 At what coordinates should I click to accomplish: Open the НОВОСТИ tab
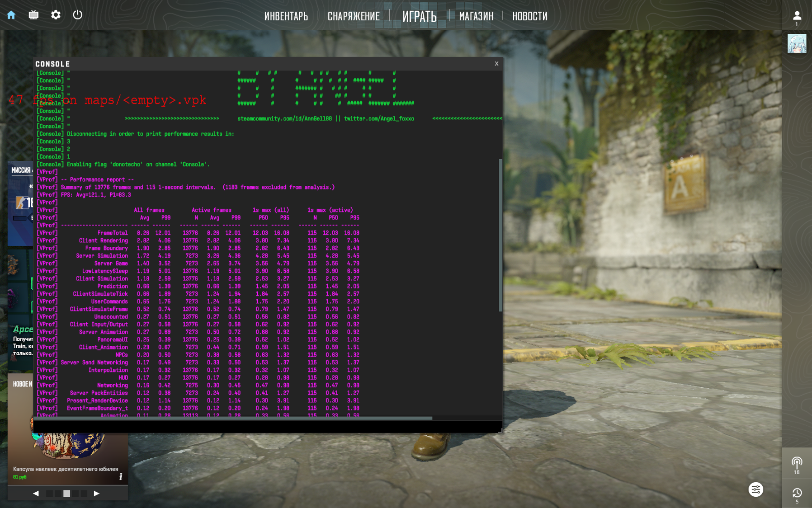(x=530, y=16)
